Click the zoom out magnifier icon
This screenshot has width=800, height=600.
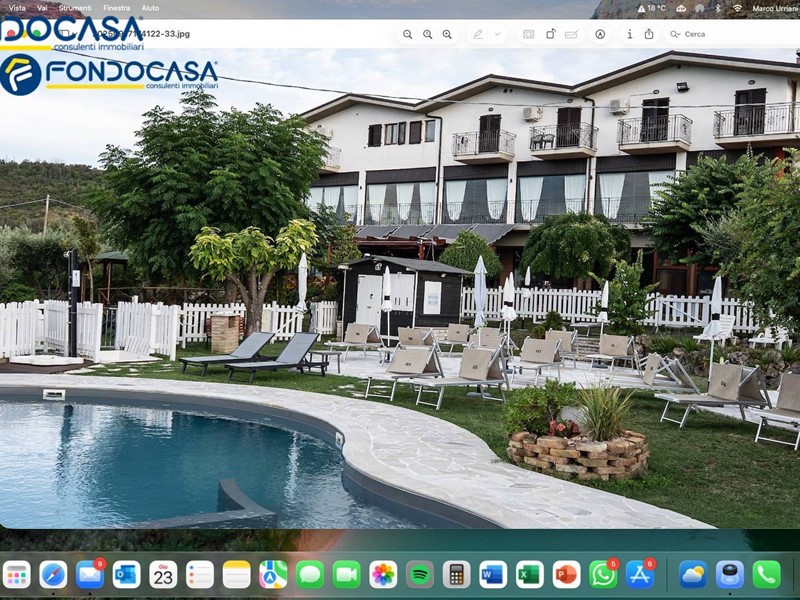coord(407,34)
